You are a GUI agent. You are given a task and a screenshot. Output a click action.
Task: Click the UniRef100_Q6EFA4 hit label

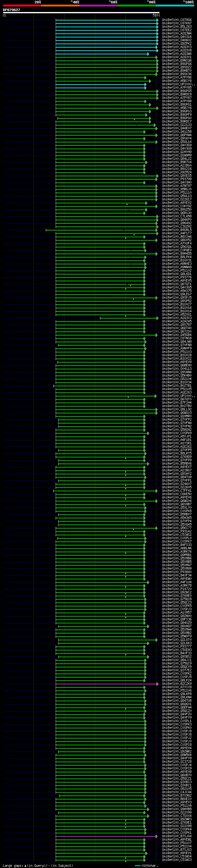[177, 707]
